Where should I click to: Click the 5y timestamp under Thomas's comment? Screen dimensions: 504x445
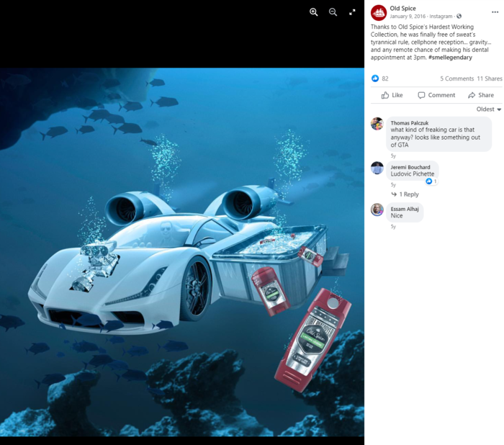(x=393, y=156)
